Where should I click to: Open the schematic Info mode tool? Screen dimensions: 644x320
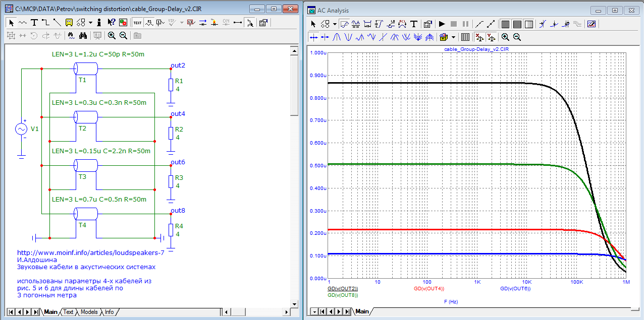point(99,22)
